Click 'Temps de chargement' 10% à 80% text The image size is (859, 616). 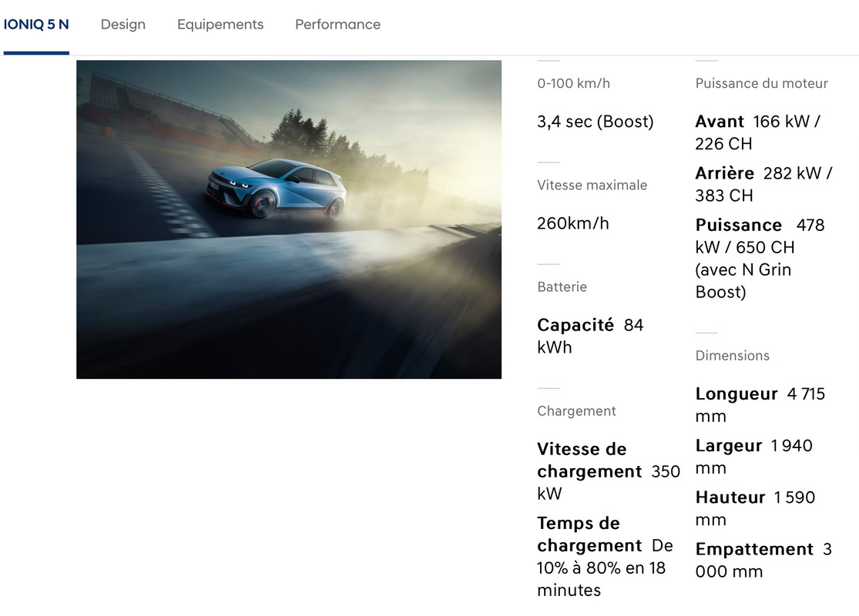point(606,557)
